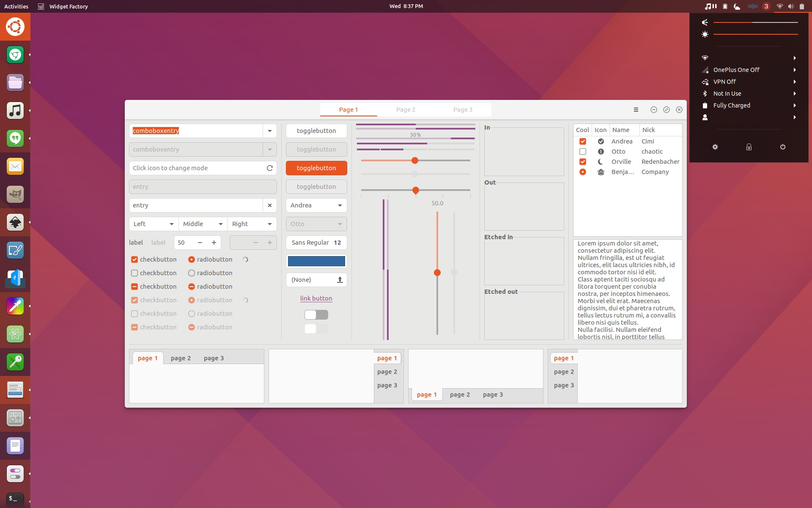The width and height of the screenshot is (812, 508).
Task: Click the Ubuntu logo launcher button
Action: tap(15, 27)
